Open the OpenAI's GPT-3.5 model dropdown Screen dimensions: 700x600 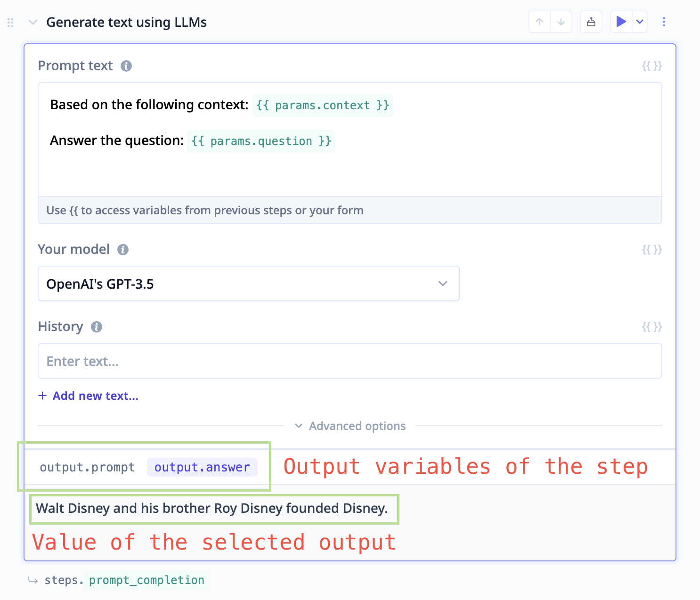pyautogui.click(x=249, y=284)
